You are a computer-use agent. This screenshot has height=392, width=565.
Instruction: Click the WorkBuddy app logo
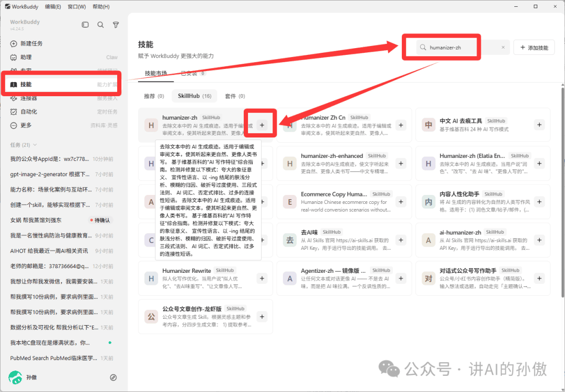click(x=7, y=6)
